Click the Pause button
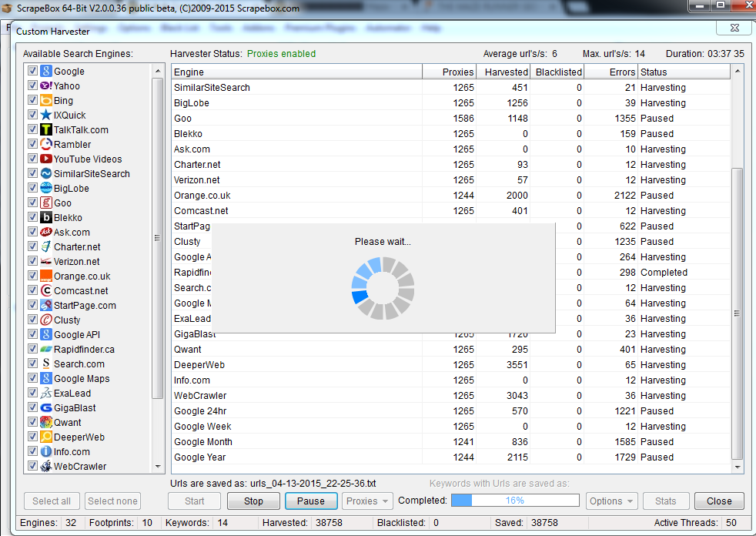The width and height of the screenshot is (756, 536). (x=311, y=501)
